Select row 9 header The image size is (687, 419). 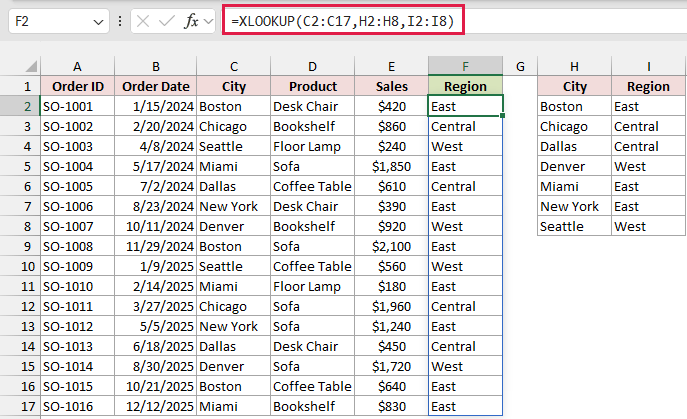20,246
